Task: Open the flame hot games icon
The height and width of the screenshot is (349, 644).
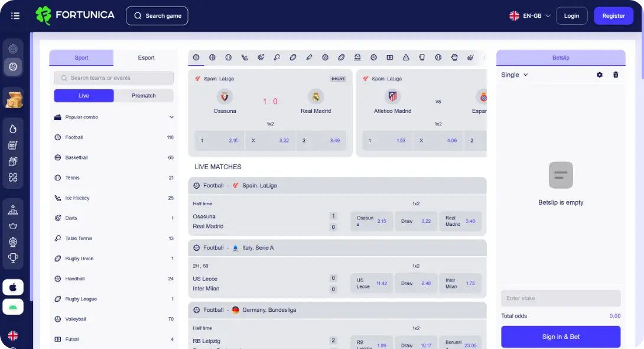Action: point(13,129)
